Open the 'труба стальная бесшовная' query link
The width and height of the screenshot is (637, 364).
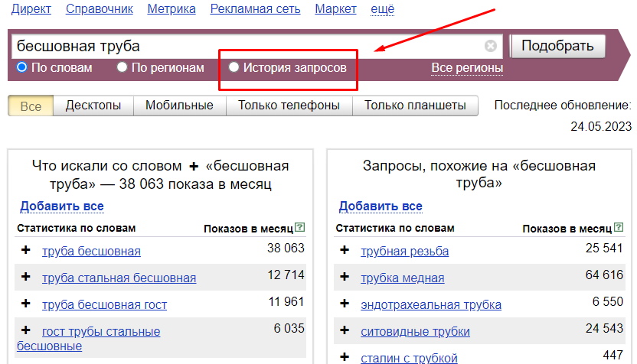119,278
